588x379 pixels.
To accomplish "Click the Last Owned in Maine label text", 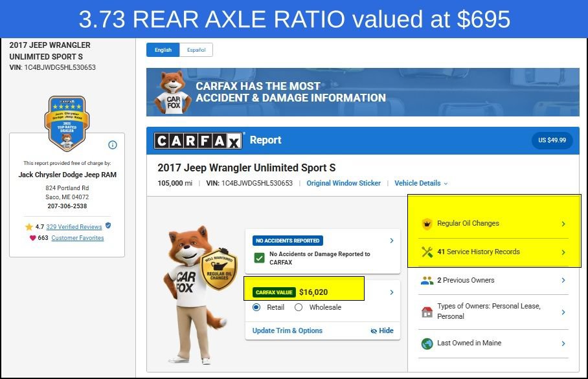I will tap(469, 343).
